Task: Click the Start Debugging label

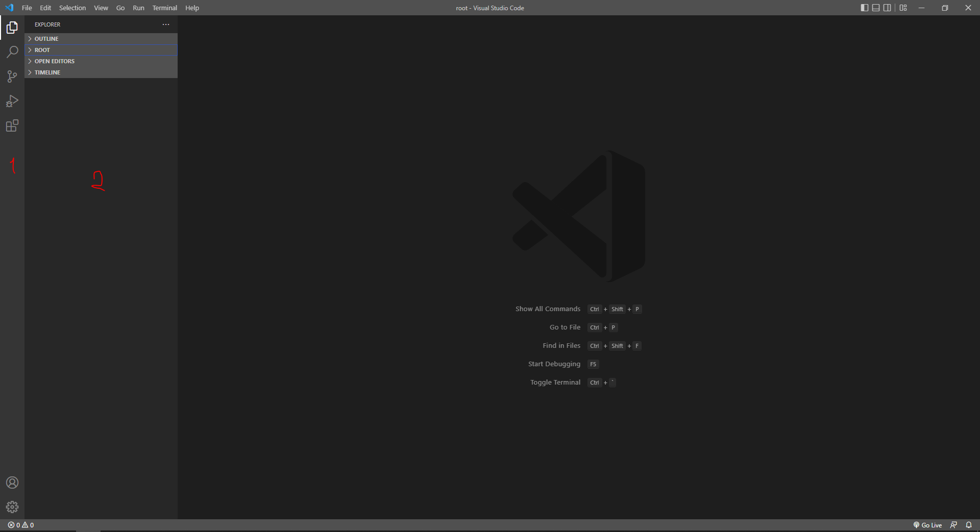Action: click(554, 364)
